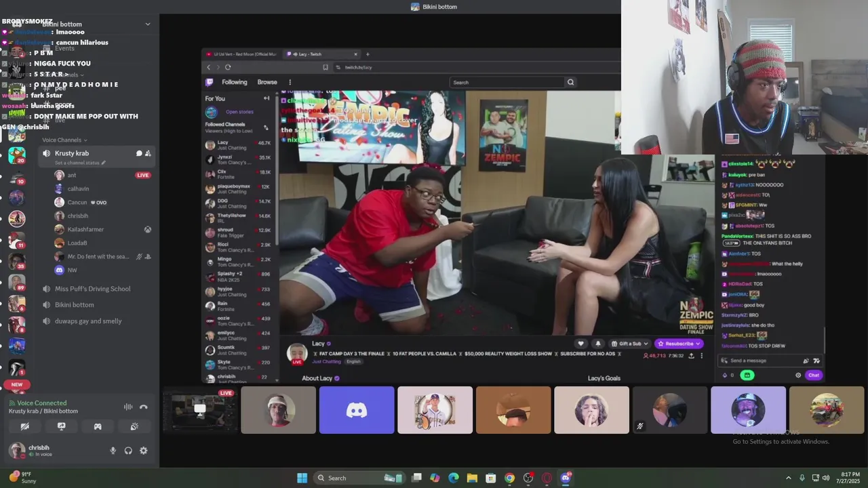Reload the Twitch page

point(228,67)
